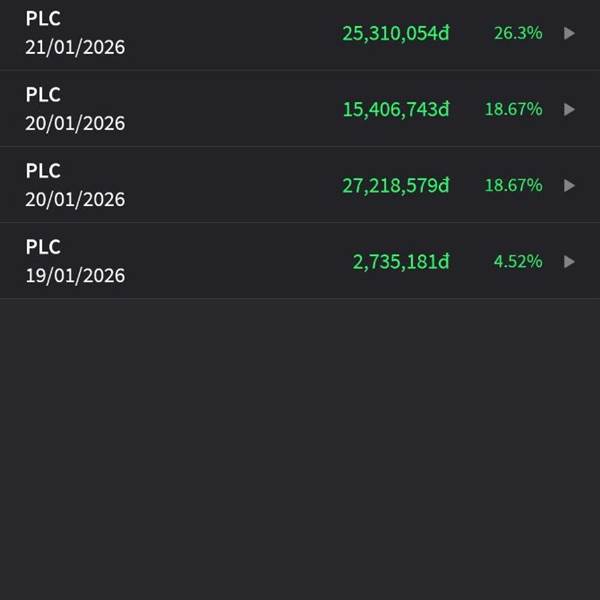This screenshot has width=600, height=600.
Task: Click the 19/01/2026 date label
Action: 75,276
